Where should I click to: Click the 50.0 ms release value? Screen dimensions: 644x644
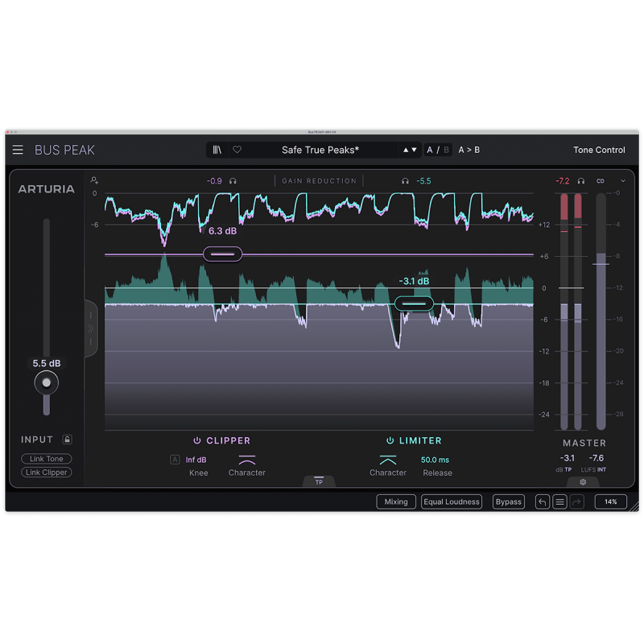(435, 460)
